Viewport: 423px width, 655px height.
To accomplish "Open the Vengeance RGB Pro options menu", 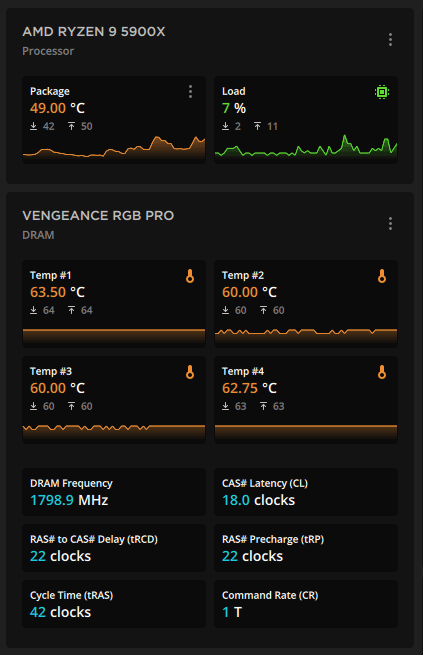I will [390, 223].
